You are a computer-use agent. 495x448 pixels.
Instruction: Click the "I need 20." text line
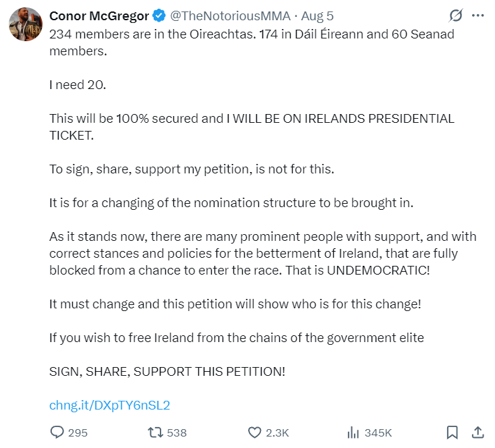[76, 85]
